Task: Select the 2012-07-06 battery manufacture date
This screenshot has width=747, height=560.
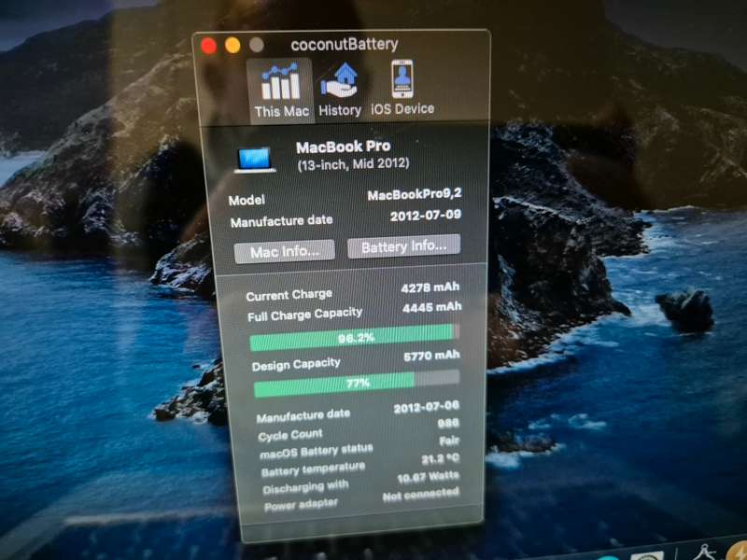Action: [427, 407]
